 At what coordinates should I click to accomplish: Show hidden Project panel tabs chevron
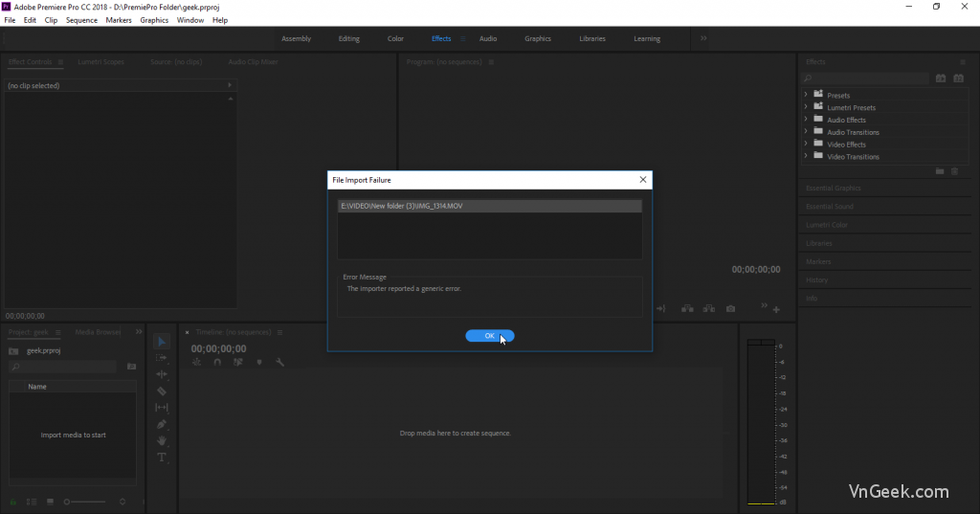139,332
